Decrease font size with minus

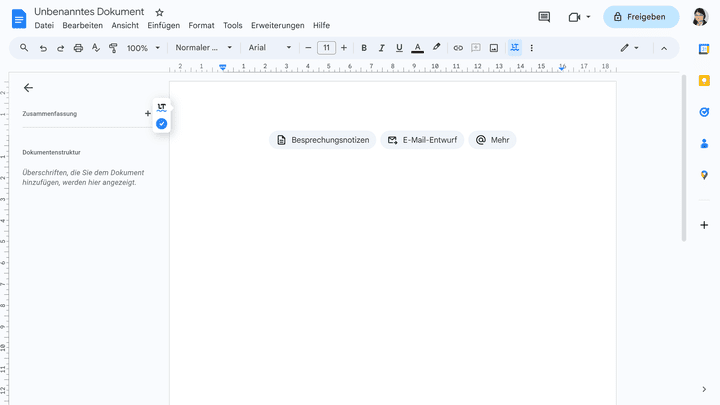[308, 48]
